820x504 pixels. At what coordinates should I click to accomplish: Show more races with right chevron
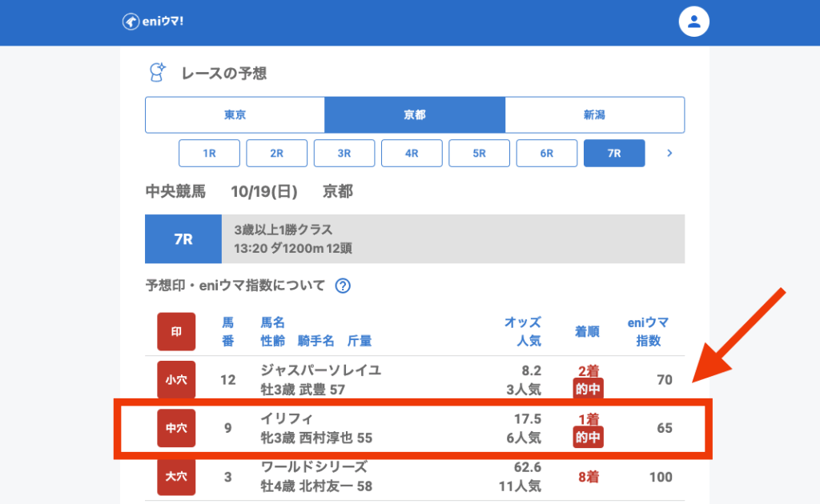coord(669,153)
